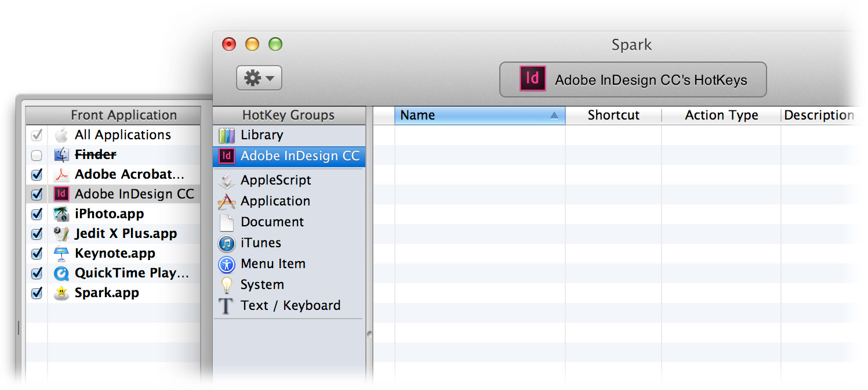Screen dimensions: 868x390
Task: Enable the Finder checkbox
Action: (x=37, y=155)
